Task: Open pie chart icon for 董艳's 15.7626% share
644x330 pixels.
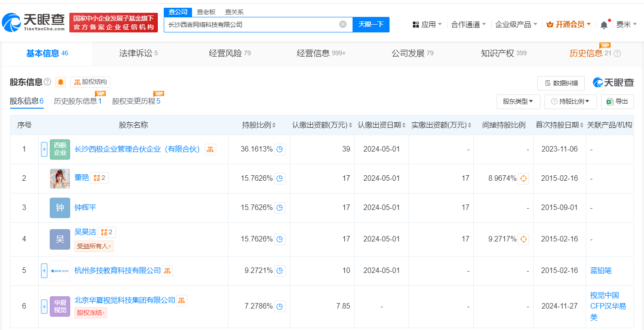Action: [x=280, y=178]
